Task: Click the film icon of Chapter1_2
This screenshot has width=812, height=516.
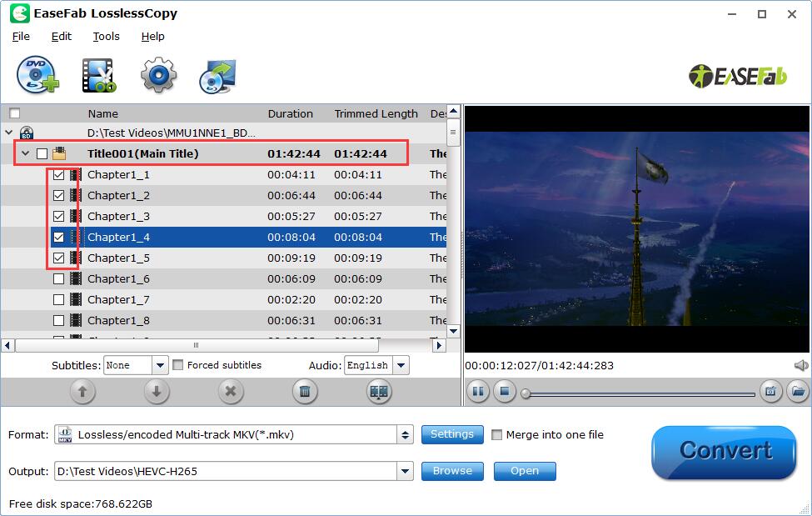Action: click(76, 196)
